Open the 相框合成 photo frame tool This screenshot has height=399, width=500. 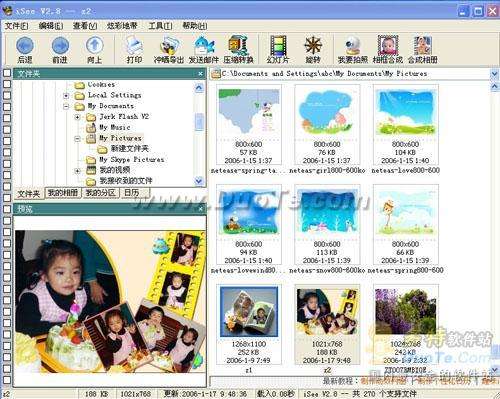tap(388, 45)
